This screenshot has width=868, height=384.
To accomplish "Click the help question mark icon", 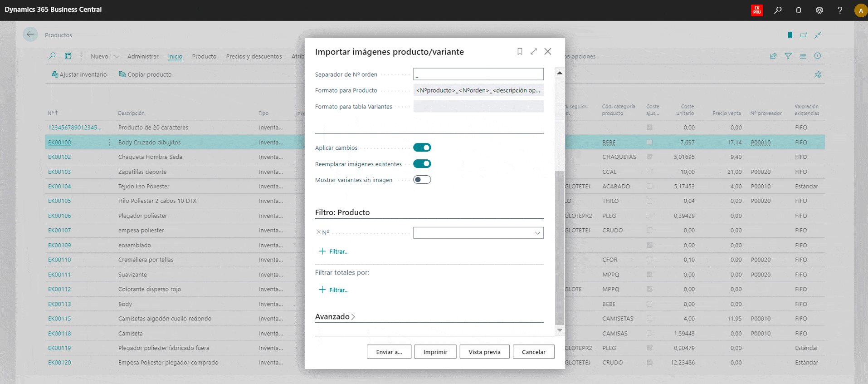I will tap(840, 10).
